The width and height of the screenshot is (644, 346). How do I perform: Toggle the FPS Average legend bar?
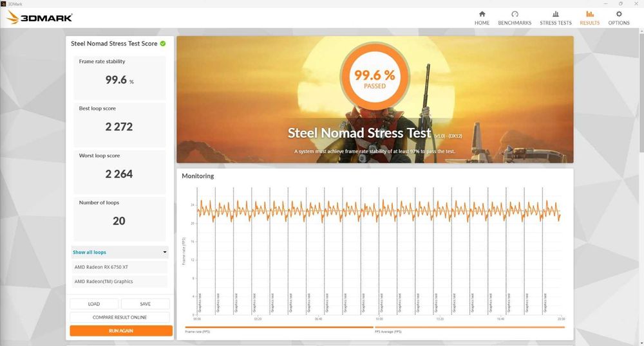[470, 327]
